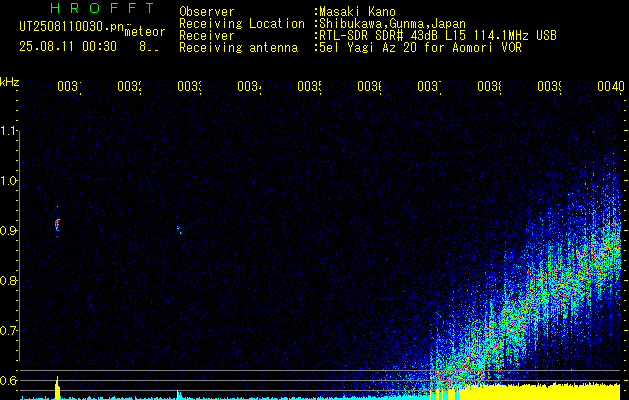
Task: Click the 1.0 kHz frequency axis label
Action: coord(9,181)
